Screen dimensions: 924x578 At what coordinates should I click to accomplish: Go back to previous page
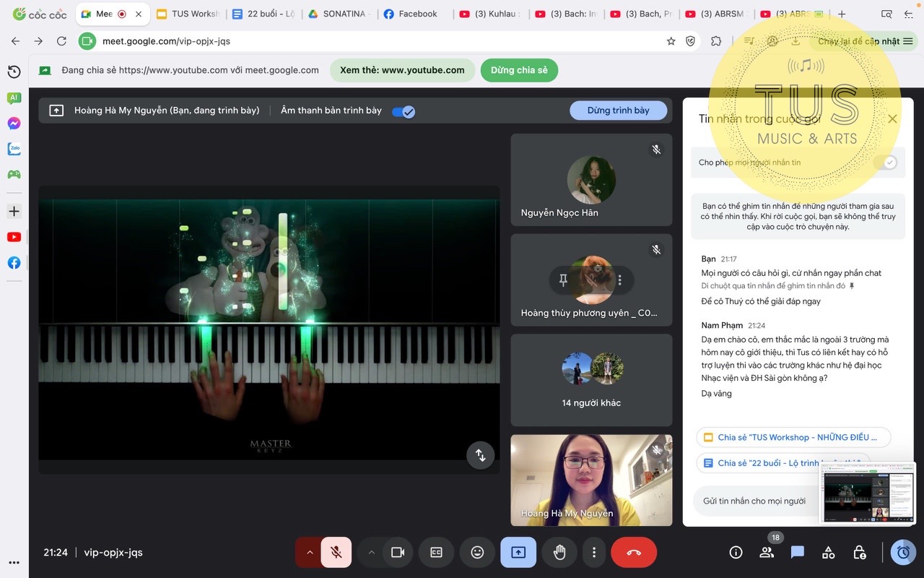coord(15,41)
